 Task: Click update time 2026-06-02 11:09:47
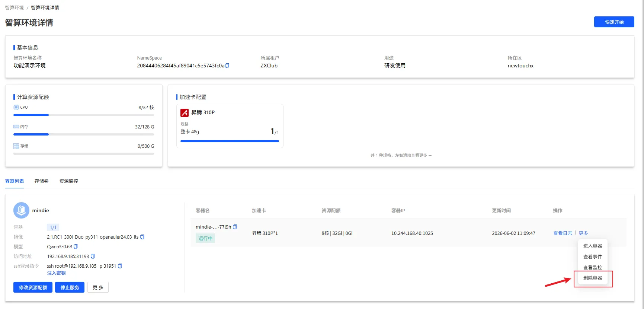[513, 233]
